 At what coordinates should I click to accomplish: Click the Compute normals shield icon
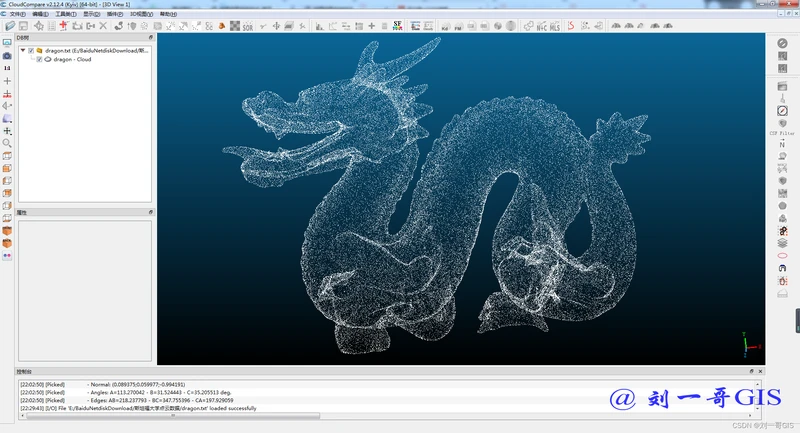[132, 26]
